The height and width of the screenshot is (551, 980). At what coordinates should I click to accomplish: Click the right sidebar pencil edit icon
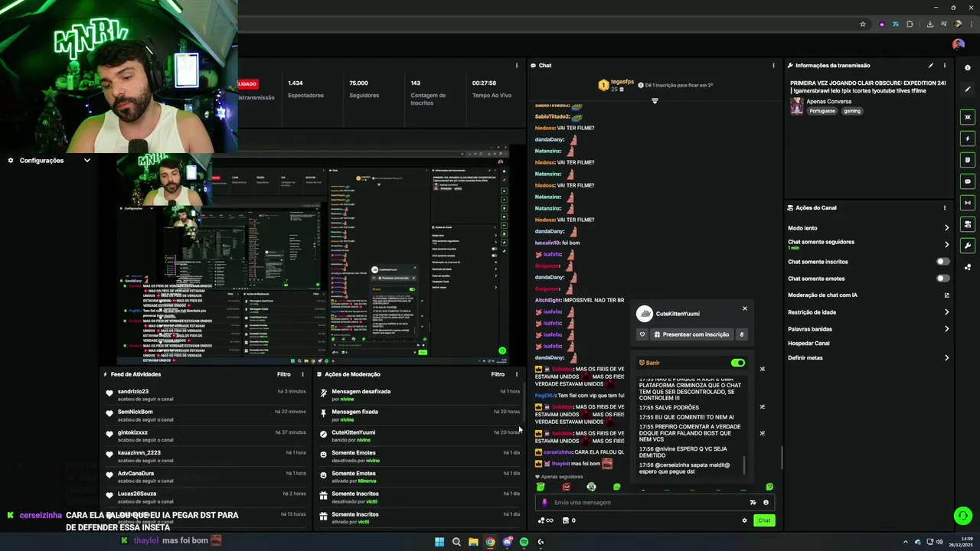point(968,90)
